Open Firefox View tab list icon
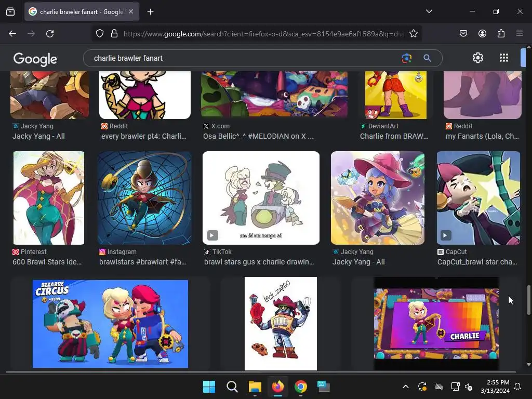 10,11
